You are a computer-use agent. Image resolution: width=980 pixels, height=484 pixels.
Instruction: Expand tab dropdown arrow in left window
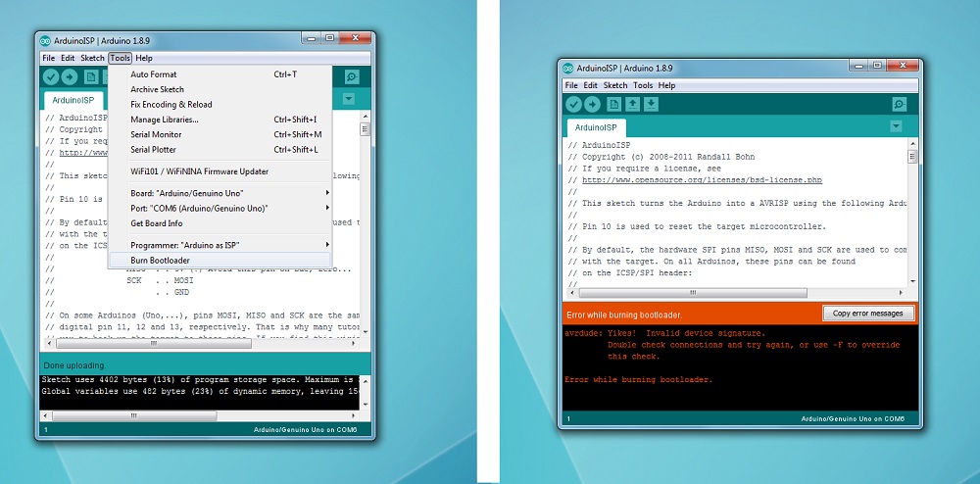pyautogui.click(x=349, y=99)
